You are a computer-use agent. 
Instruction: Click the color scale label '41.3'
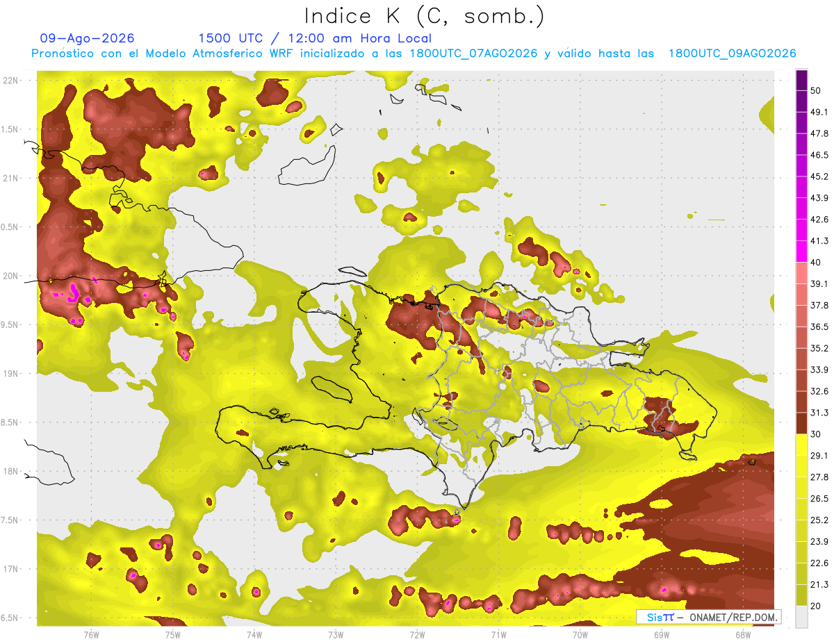tap(819, 241)
